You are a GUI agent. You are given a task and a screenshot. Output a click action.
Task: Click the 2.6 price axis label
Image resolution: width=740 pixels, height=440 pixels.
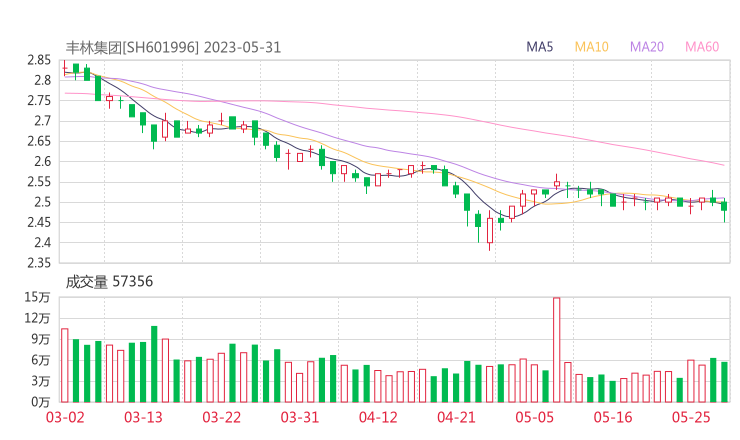[x=42, y=161]
